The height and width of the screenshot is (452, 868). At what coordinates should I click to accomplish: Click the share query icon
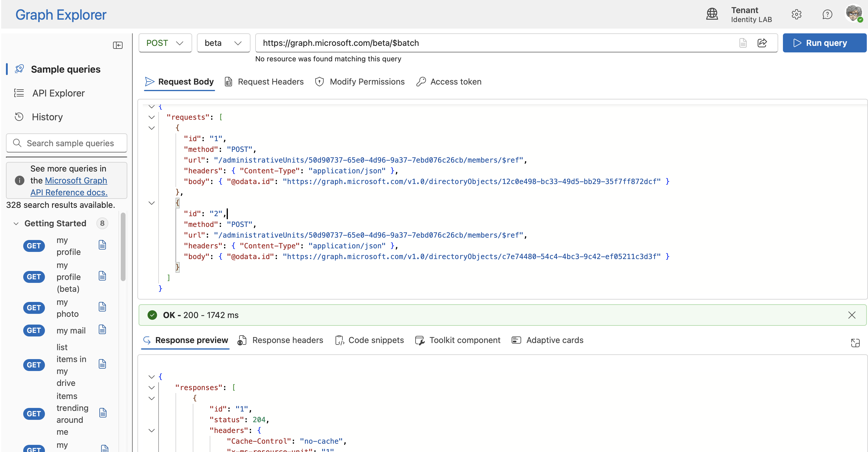(762, 43)
